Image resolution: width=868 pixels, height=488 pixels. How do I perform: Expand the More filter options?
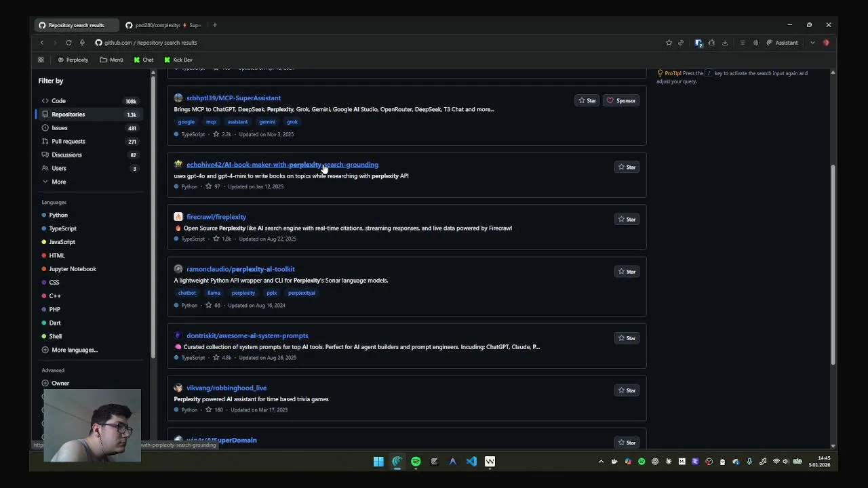[54, 182]
